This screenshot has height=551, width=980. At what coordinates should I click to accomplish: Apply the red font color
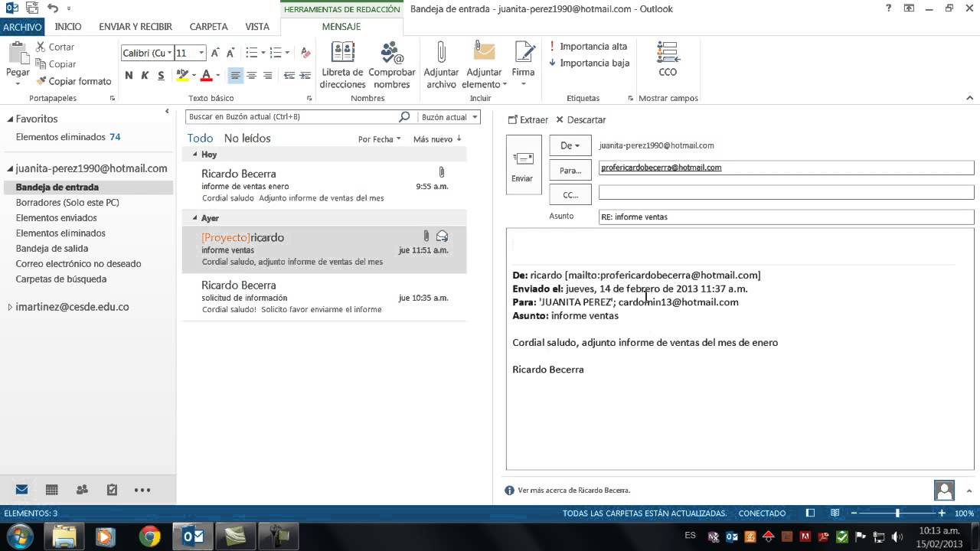206,75
